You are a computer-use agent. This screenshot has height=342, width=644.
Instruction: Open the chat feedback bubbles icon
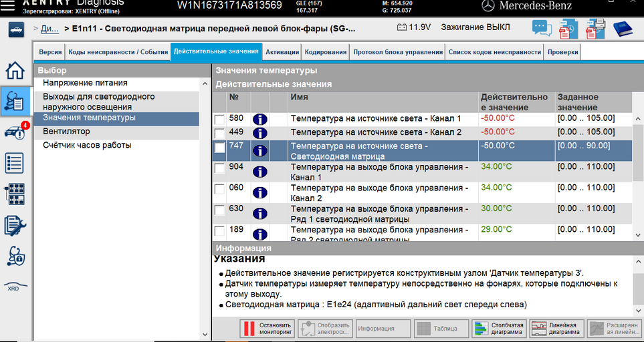[x=542, y=29]
